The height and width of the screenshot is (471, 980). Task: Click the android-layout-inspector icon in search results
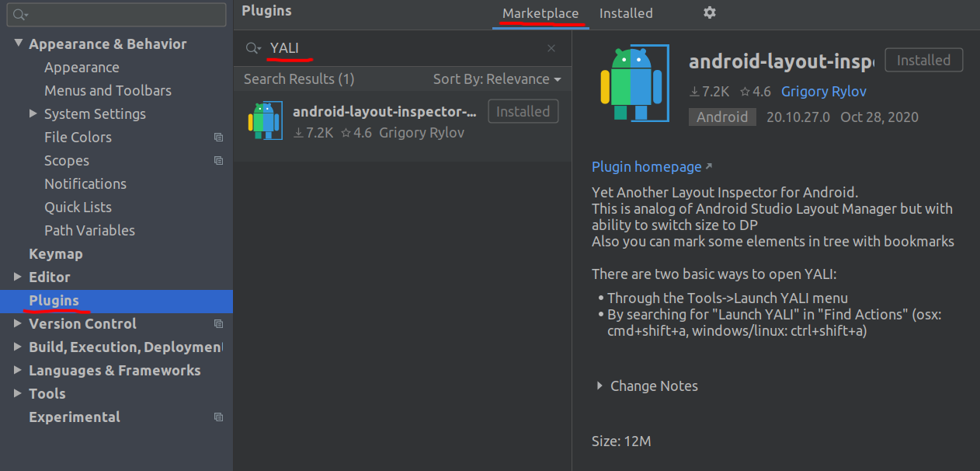pyautogui.click(x=264, y=120)
